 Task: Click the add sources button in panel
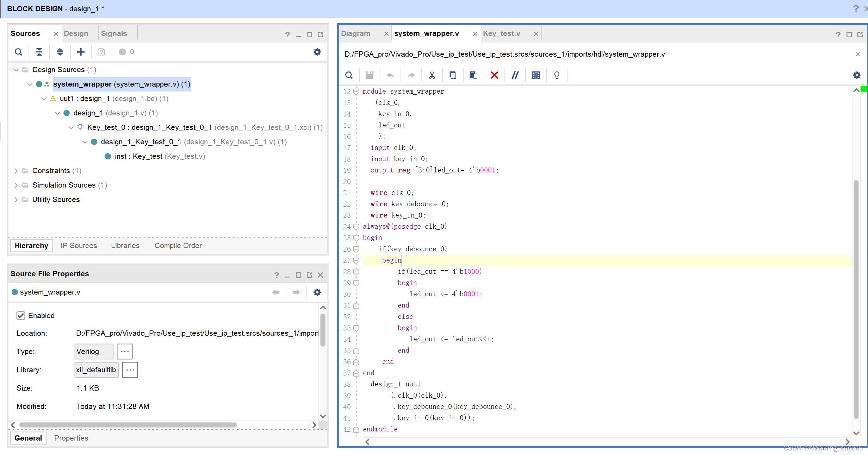coord(80,52)
